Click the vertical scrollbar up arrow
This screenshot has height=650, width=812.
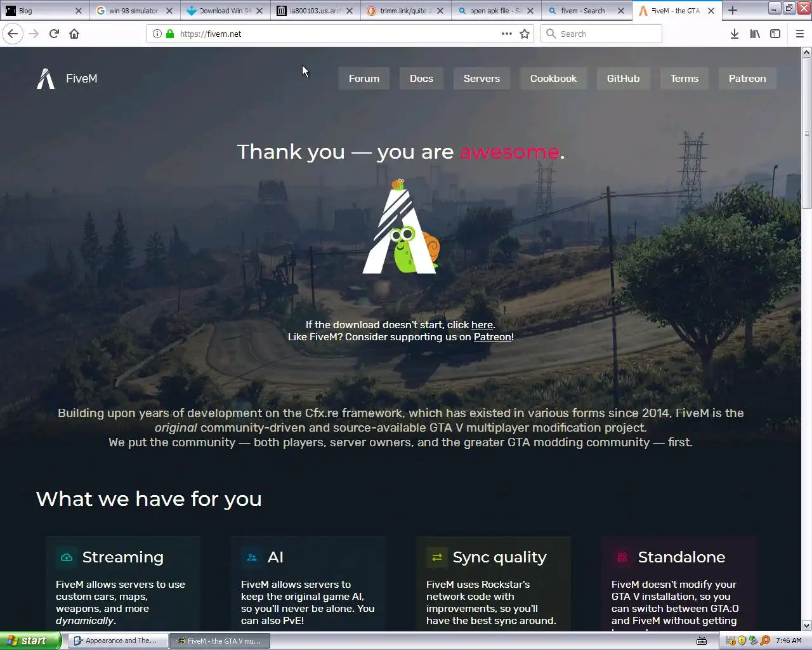pos(807,52)
